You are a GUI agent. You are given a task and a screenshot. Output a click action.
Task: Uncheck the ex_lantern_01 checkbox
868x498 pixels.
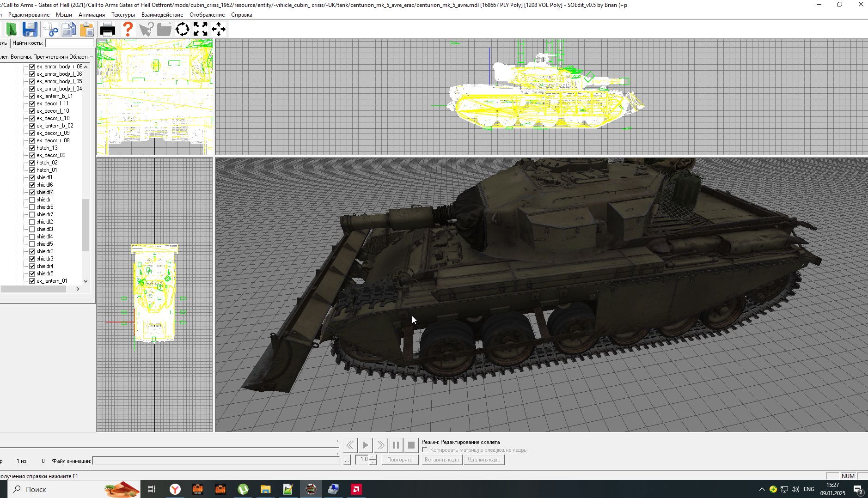coord(32,281)
